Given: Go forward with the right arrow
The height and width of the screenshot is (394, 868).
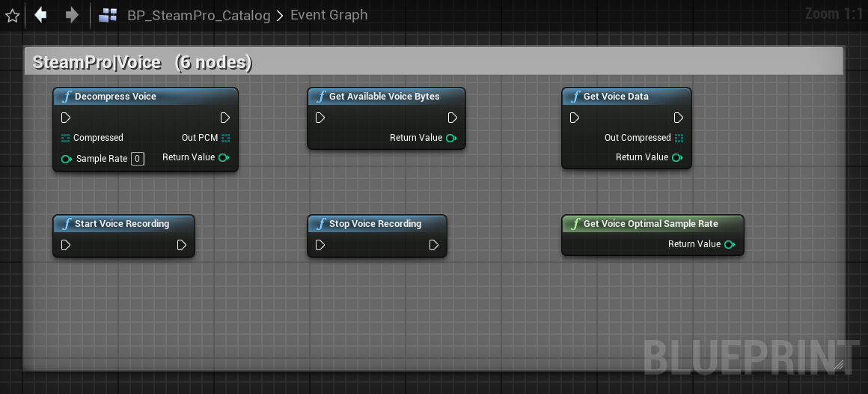Looking at the screenshot, I should coord(71,15).
